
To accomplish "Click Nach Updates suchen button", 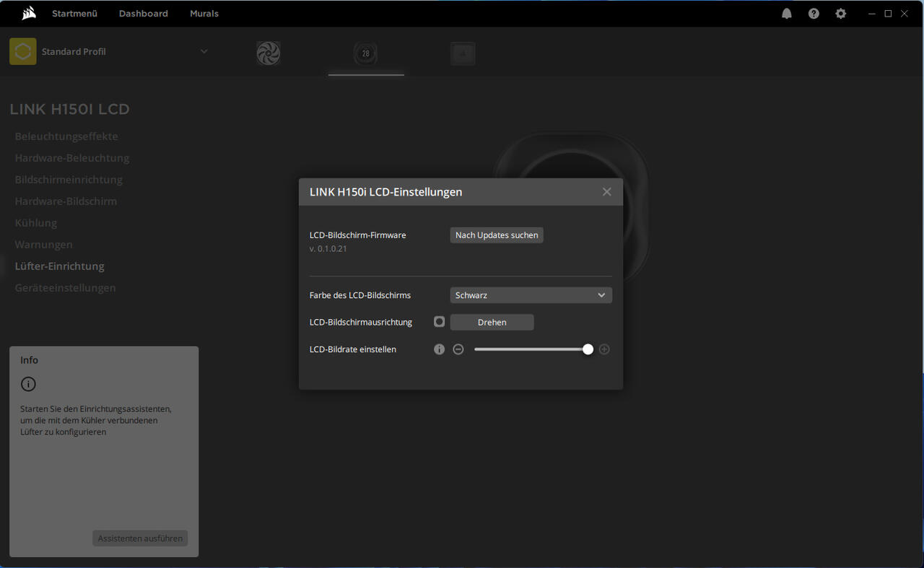I will (x=497, y=235).
